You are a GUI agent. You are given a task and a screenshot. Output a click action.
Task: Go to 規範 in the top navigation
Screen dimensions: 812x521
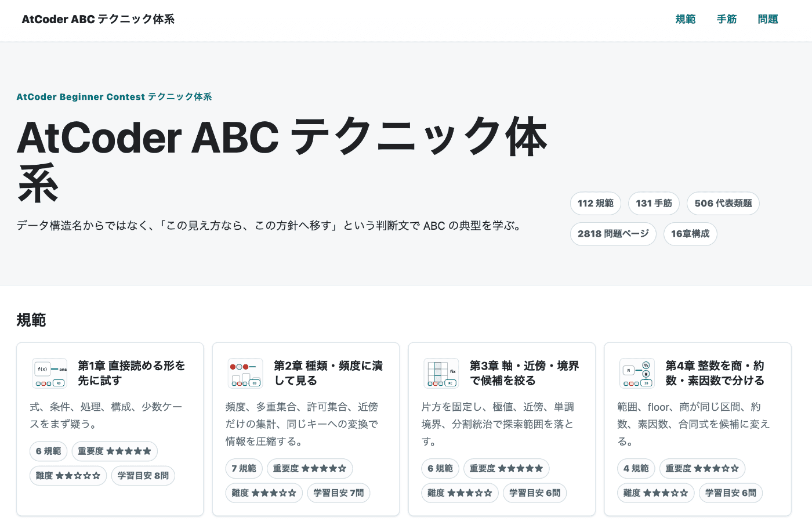point(686,19)
